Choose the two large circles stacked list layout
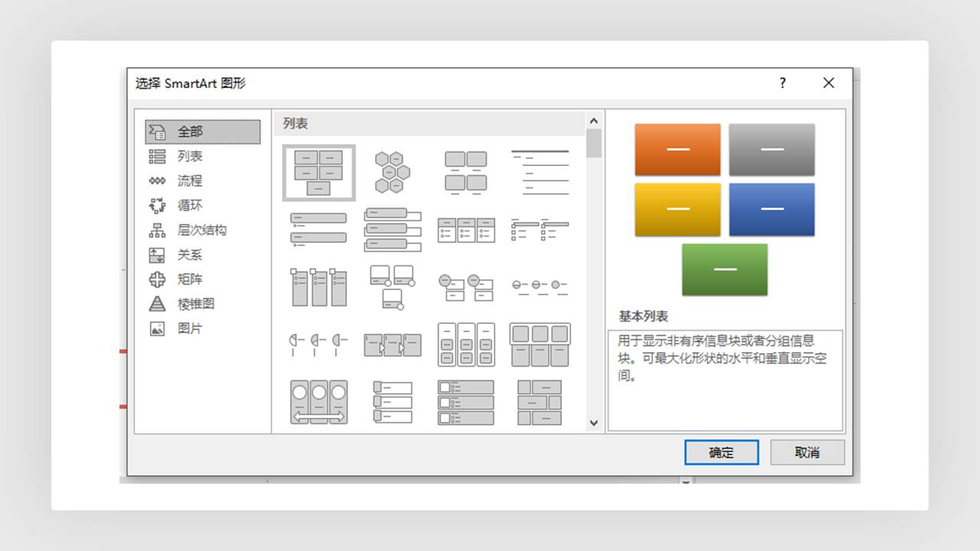 point(466,287)
